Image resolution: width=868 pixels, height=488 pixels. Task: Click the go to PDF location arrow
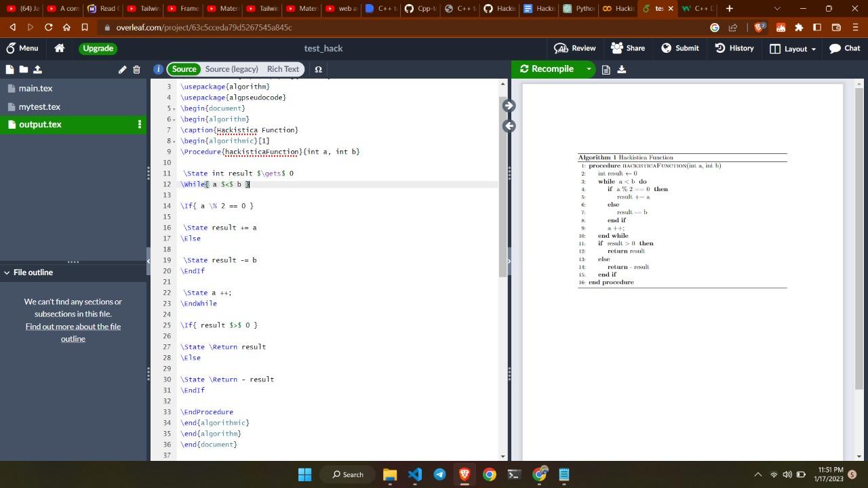click(509, 106)
